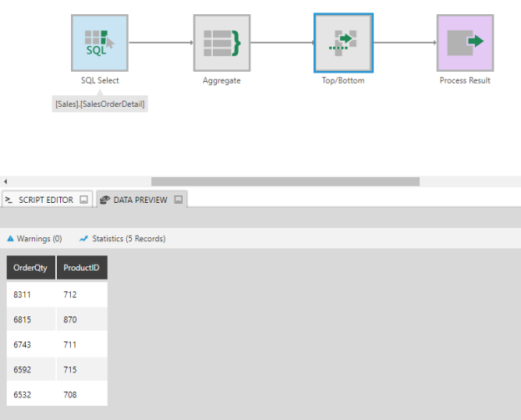
Task: Select the Aggregate transform node
Action: pyautogui.click(x=221, y=43)
